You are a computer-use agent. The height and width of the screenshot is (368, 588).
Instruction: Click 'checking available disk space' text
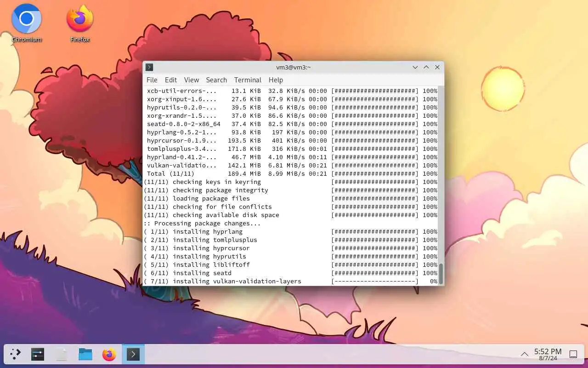coord(226,215)
